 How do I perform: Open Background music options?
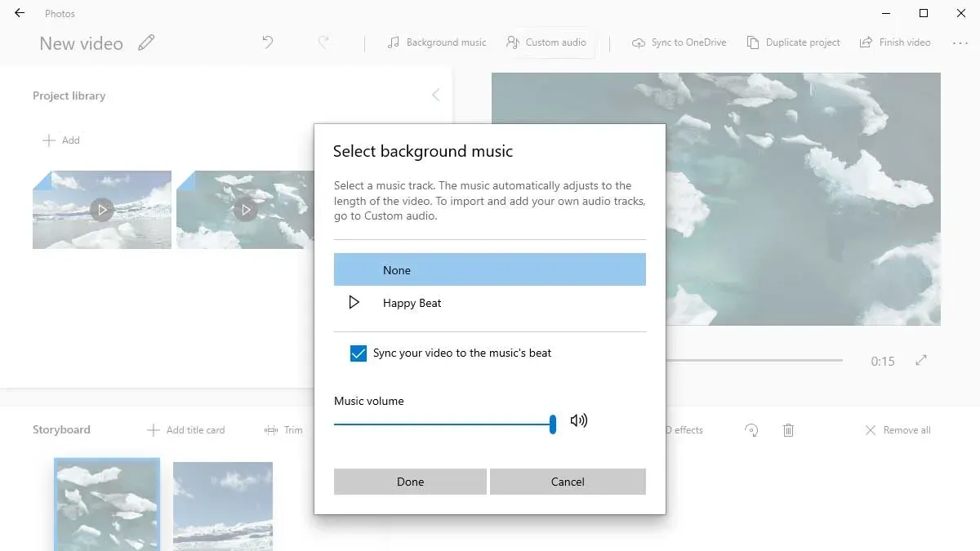click(437, 42)
